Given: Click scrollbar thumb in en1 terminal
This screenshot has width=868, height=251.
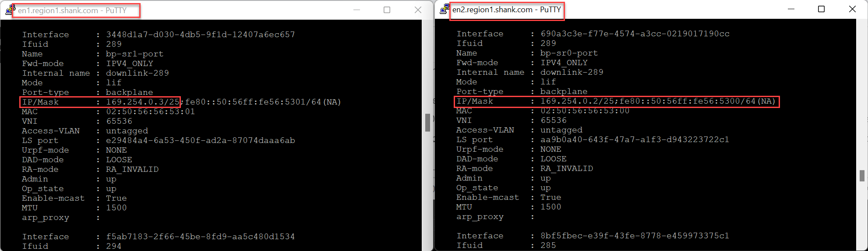Looking at the screenshot, I should click(427, 122).
